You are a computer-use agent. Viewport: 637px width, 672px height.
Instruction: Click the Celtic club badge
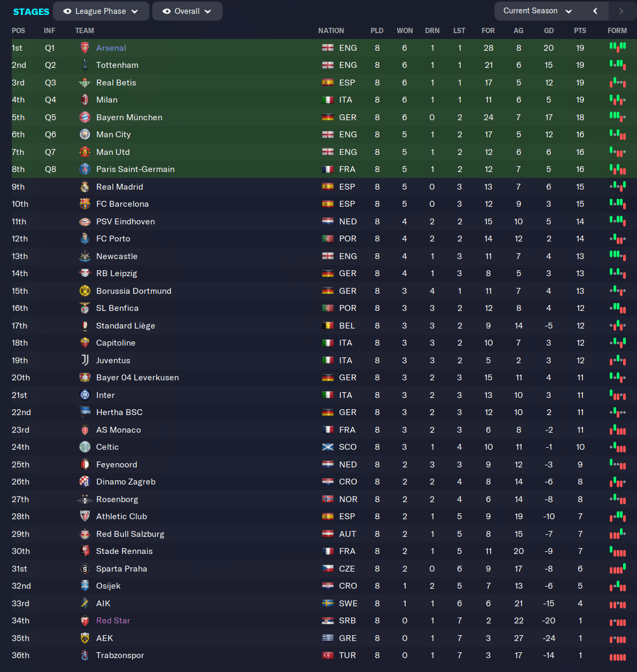pyautogui.click(x=85, y=447)
